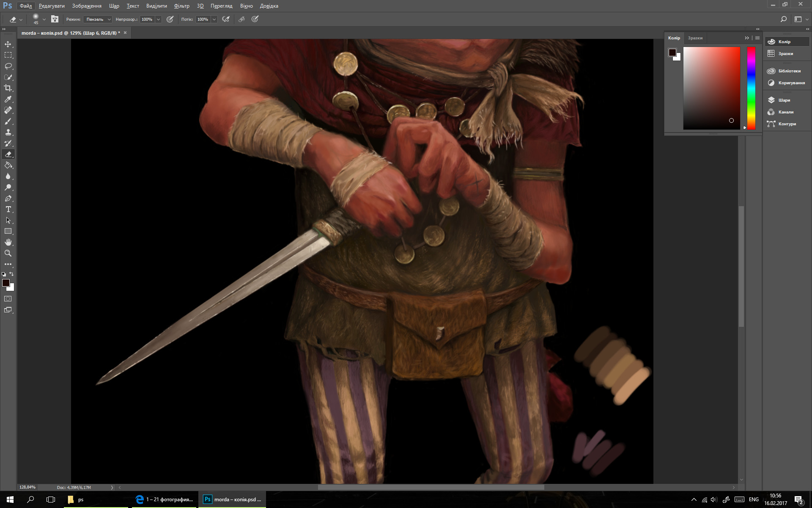Screen dimensions: 812x508
Task: Expand the Непрозор. opacity dropdown arrow
Action: click(158, 19)
